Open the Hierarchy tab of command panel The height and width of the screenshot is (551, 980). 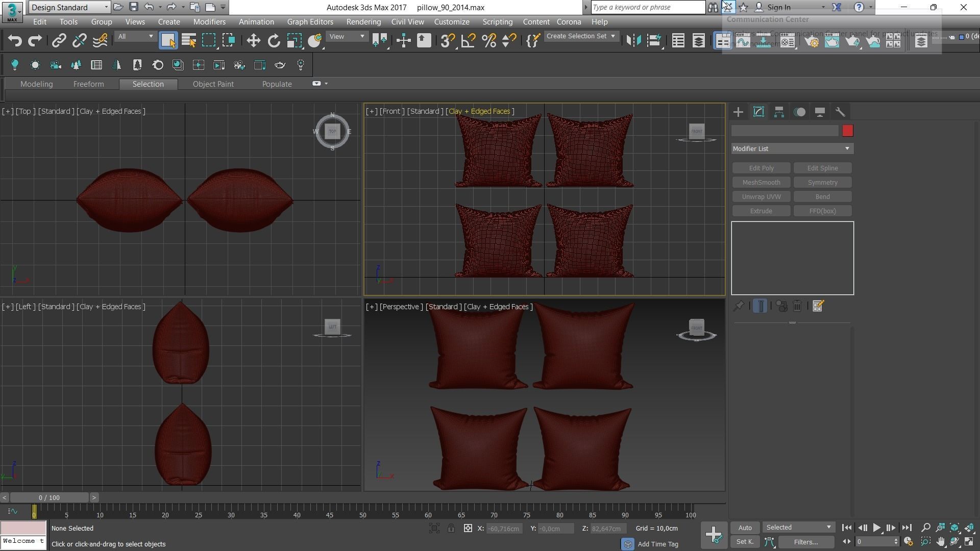tap(779, 112)
